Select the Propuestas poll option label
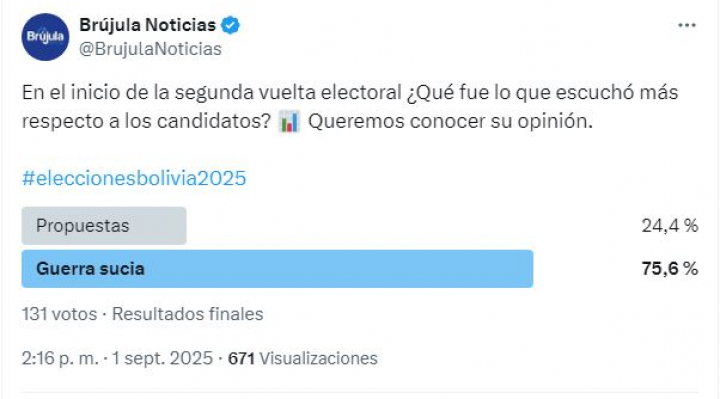This screenshot has height=399, width=720. (x=83, y=226)
